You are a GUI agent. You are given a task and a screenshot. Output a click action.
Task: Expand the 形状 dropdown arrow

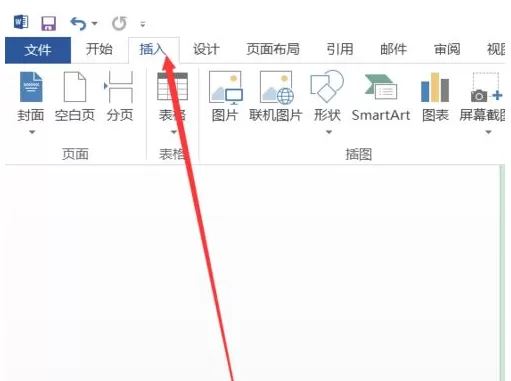329,132
